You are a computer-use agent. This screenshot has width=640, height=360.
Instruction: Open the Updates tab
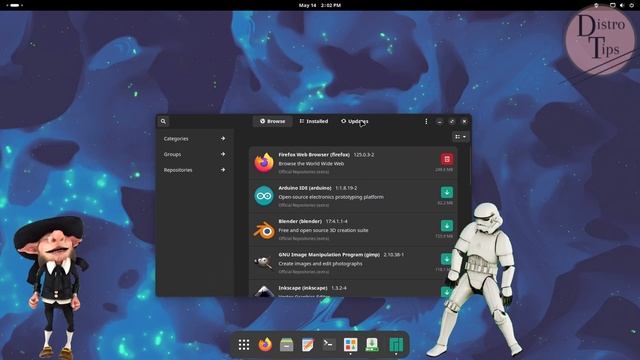(355, 121)
